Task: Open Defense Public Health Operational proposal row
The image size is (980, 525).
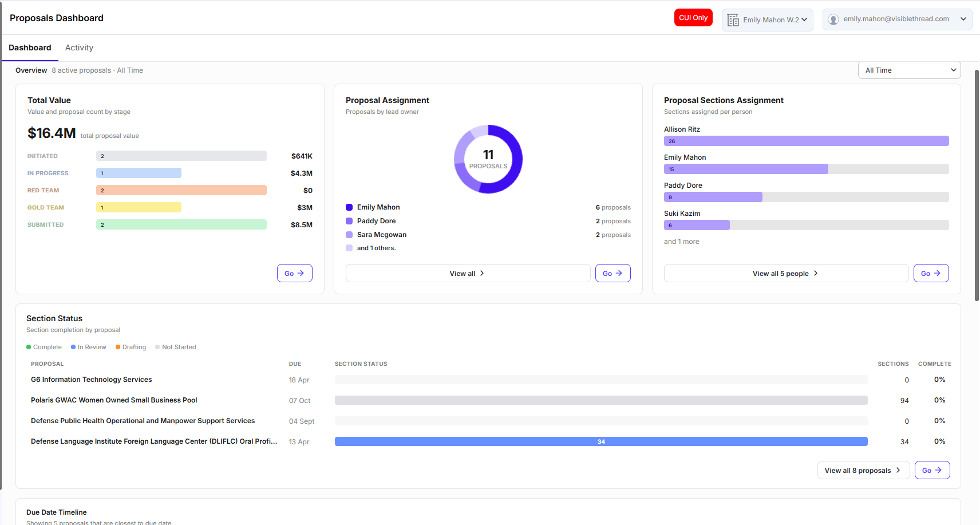Action: click(x=143, y=421)
